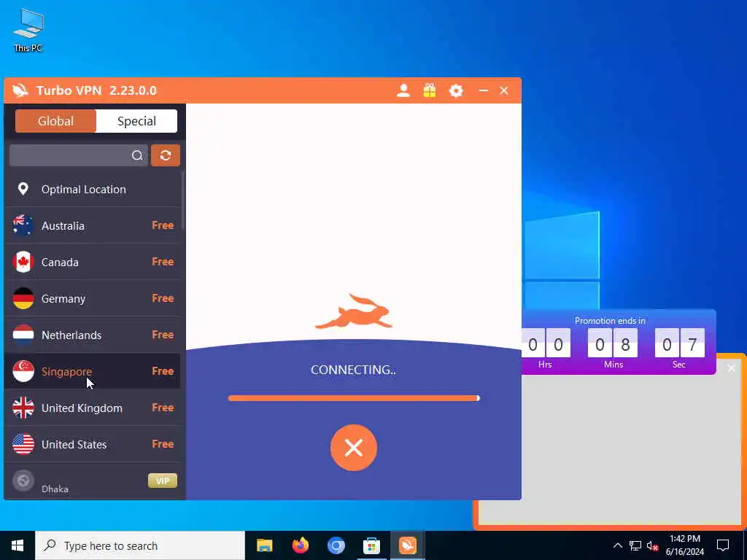The image size is (747, 560).
Task: Launch Chromium browser from taskbar
Action: tap(336, 545)
